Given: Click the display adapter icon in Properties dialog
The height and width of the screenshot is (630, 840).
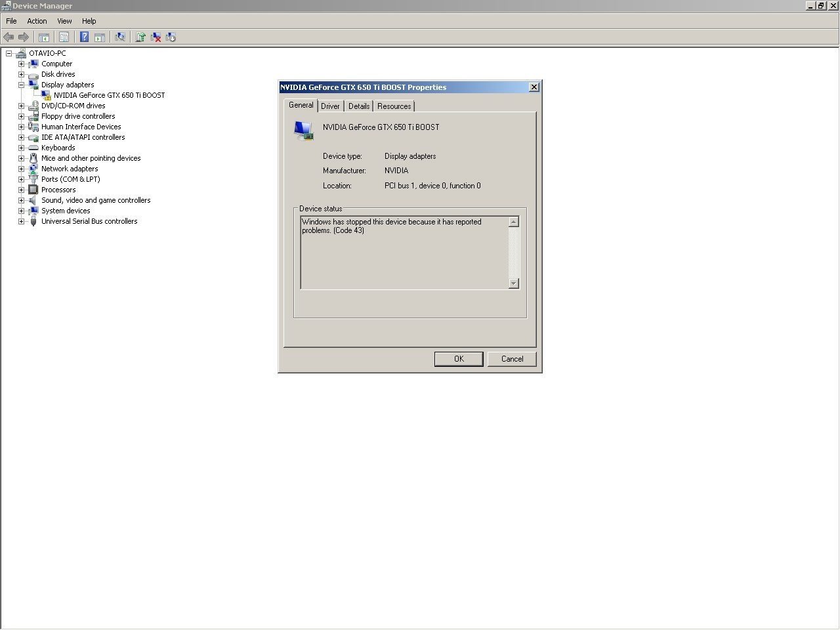Looking at the screenshot, I should pyautogui.click(x=303, y=131).
